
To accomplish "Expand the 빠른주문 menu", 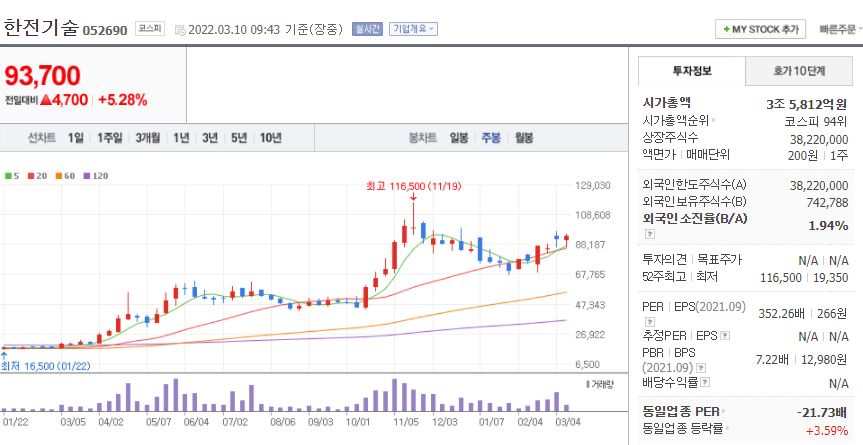I will (840, 29).
